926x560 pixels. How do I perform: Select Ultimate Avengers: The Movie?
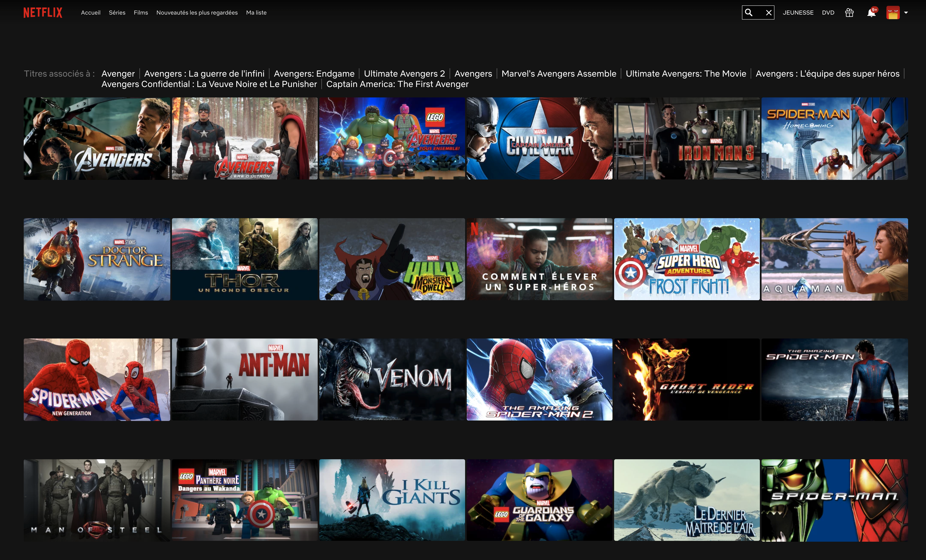point(686,74)
